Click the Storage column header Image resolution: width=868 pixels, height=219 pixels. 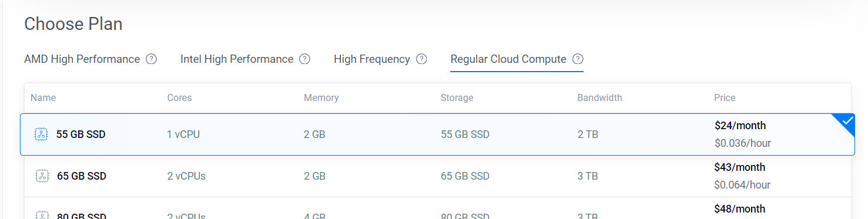point(457,97)
